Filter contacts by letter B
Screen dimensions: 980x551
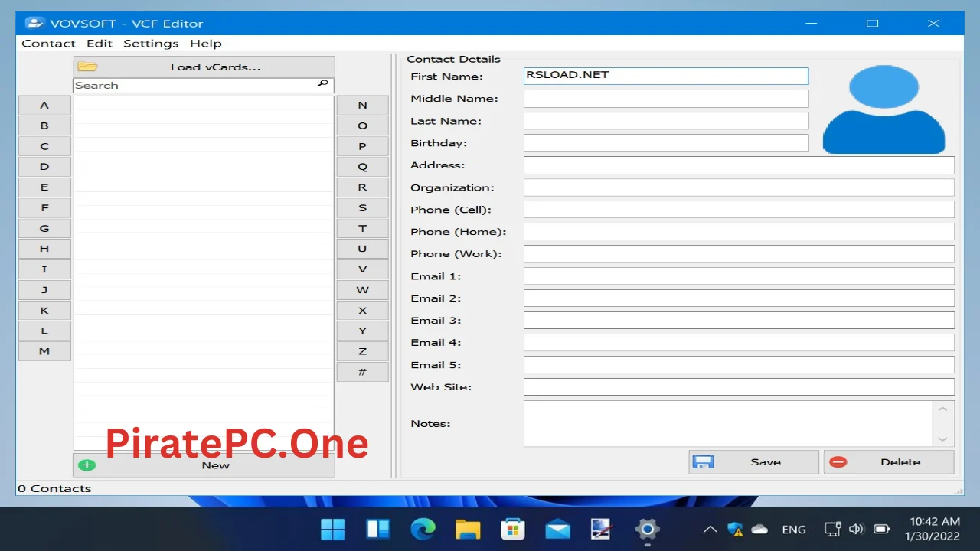(44, 126)
